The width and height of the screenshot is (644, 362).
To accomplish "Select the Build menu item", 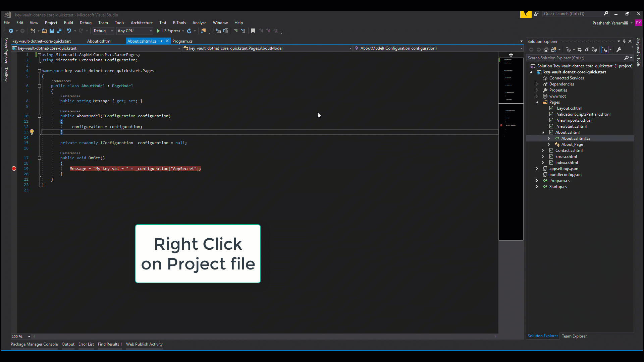I will point(68,22).
